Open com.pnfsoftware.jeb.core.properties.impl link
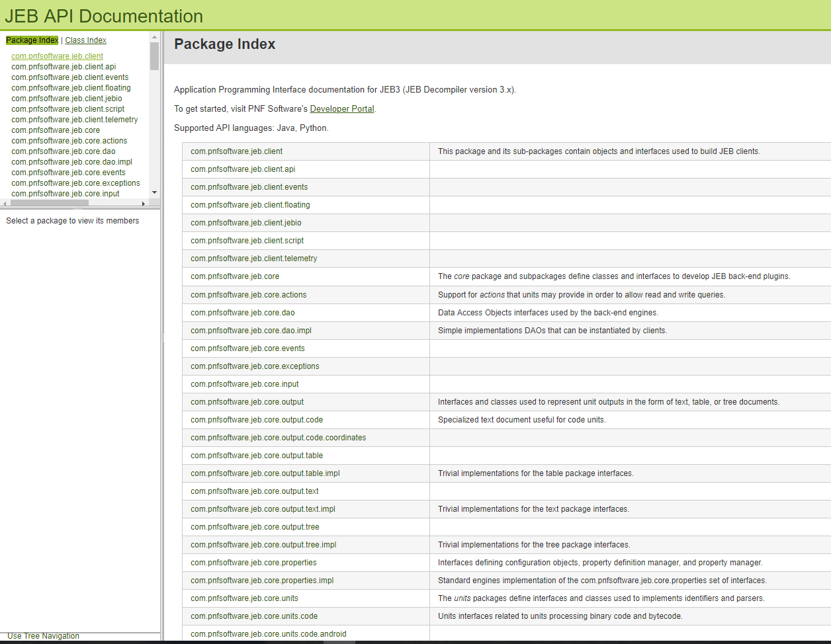 click(262, 581)
